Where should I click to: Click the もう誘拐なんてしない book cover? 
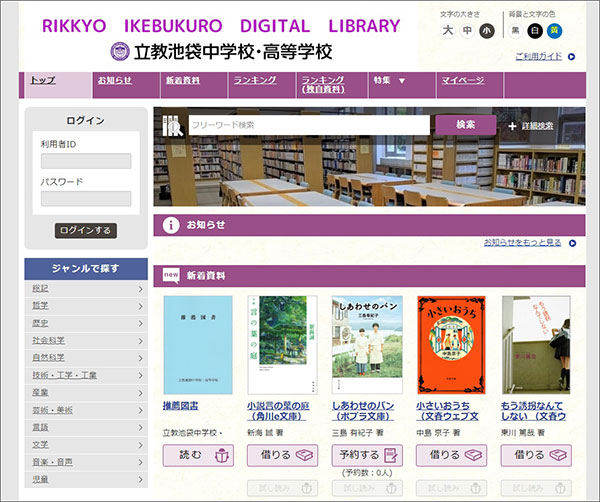point(536,345)
